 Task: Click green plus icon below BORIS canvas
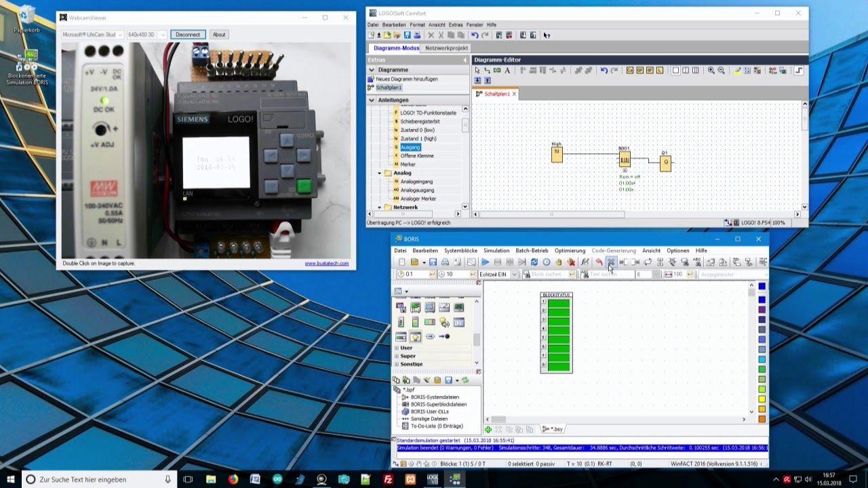click(488, 429)
